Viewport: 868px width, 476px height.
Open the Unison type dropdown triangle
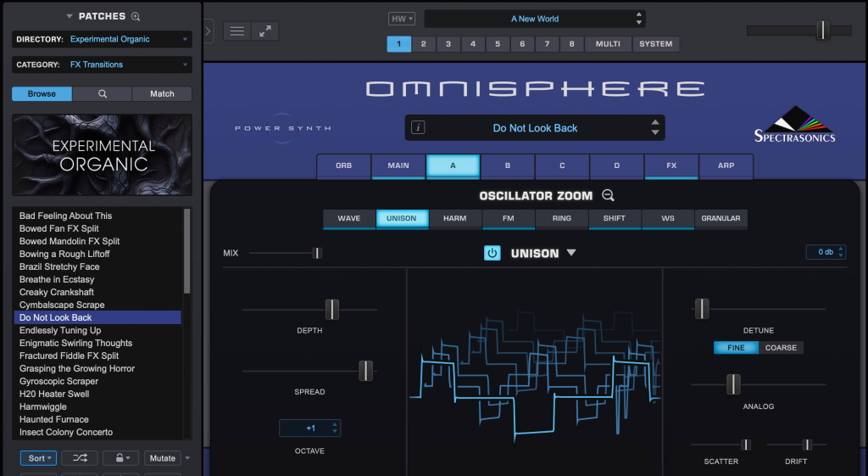coord(571,253)
